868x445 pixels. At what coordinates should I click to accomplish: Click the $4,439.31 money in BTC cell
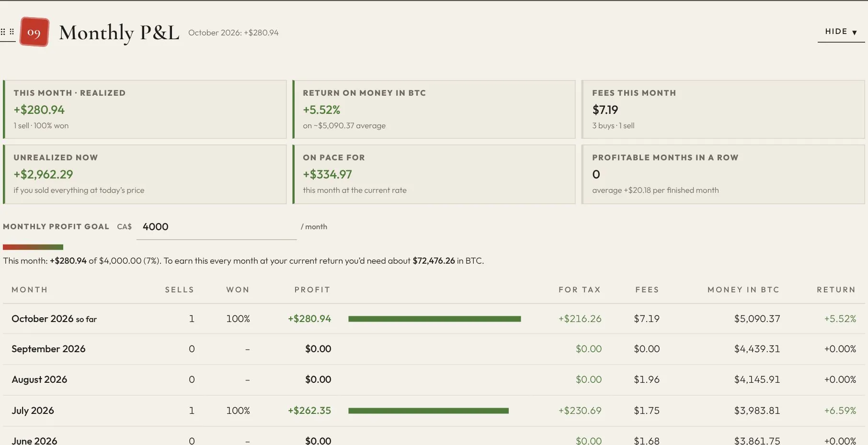click(x=757, y=349)
